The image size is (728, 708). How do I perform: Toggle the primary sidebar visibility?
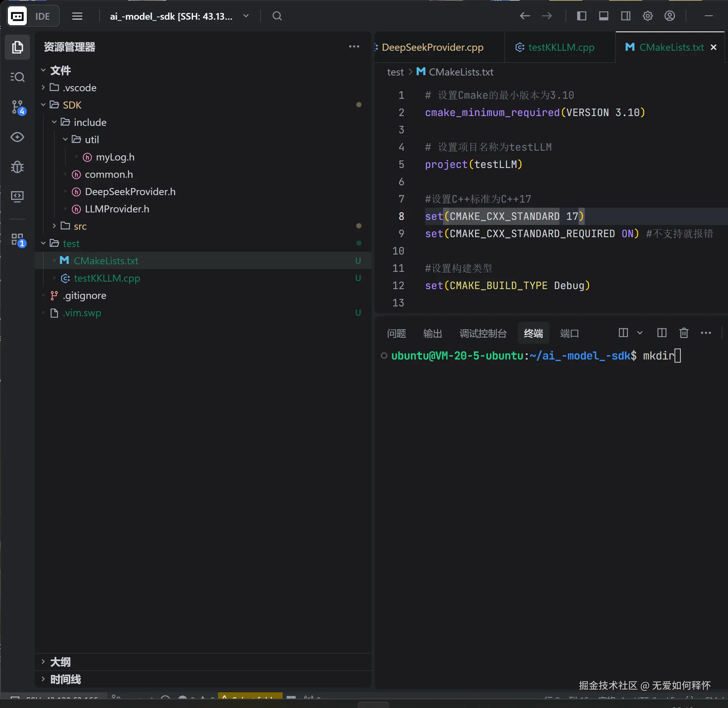pyautogui.click(x=581, y=16)
